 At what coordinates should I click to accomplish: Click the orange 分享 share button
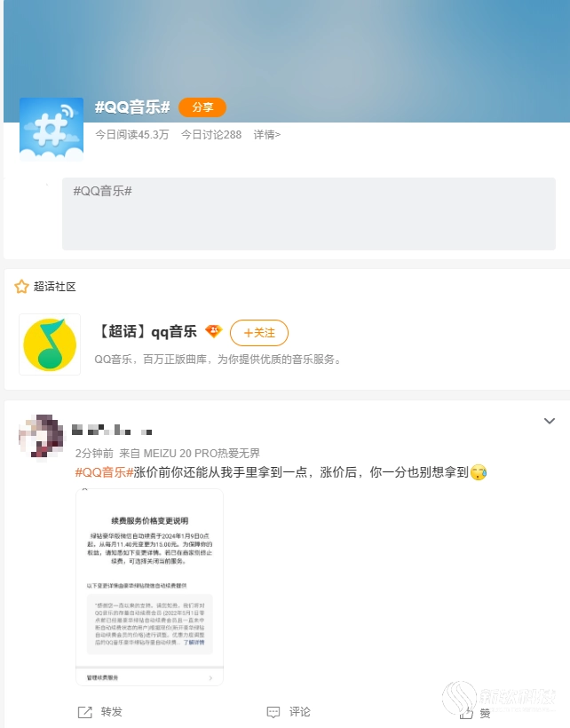[202, 107]
